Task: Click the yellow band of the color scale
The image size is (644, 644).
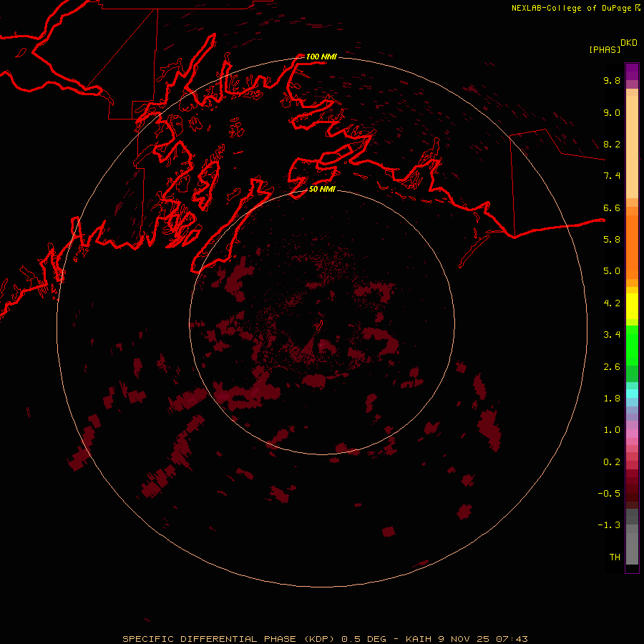Action: (x=632, y=306)
